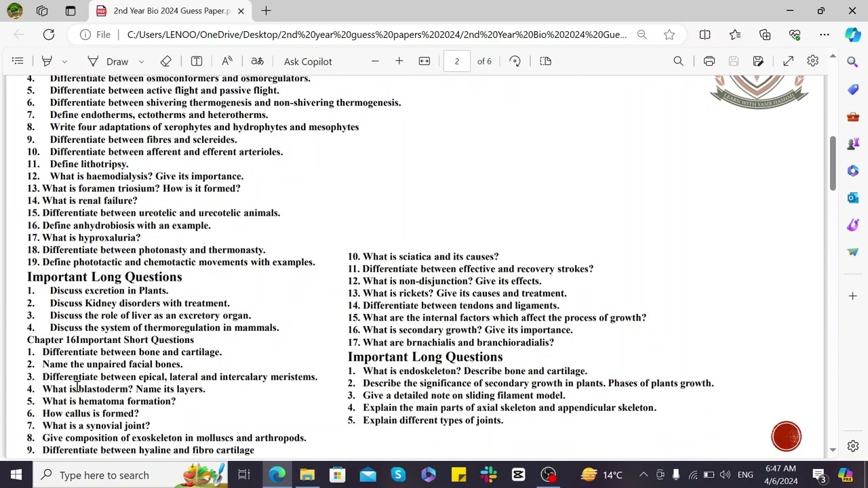Open the Collections panel
The height and width of the screenshot is (488, 868).
tap(765, 35)
